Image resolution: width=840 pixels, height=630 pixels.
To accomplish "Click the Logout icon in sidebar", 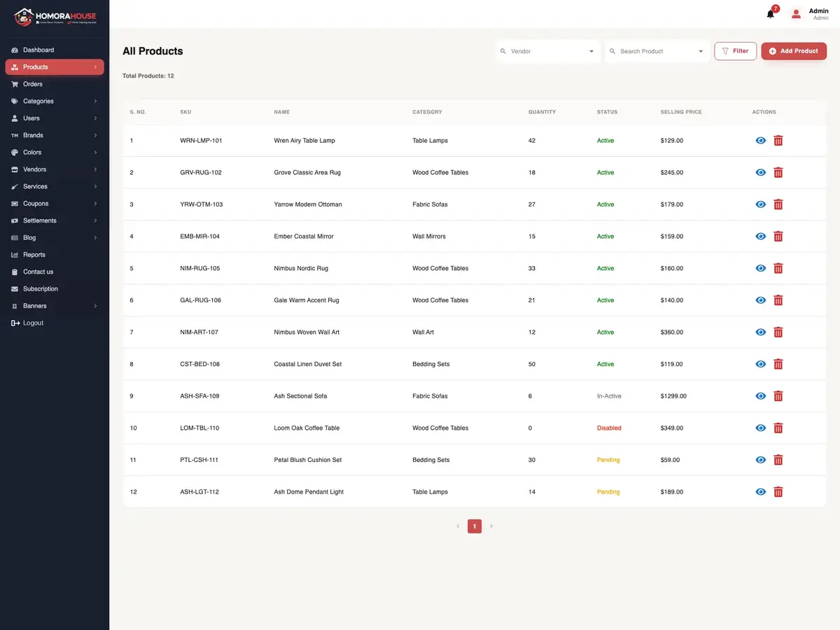I will pos(15,323).
